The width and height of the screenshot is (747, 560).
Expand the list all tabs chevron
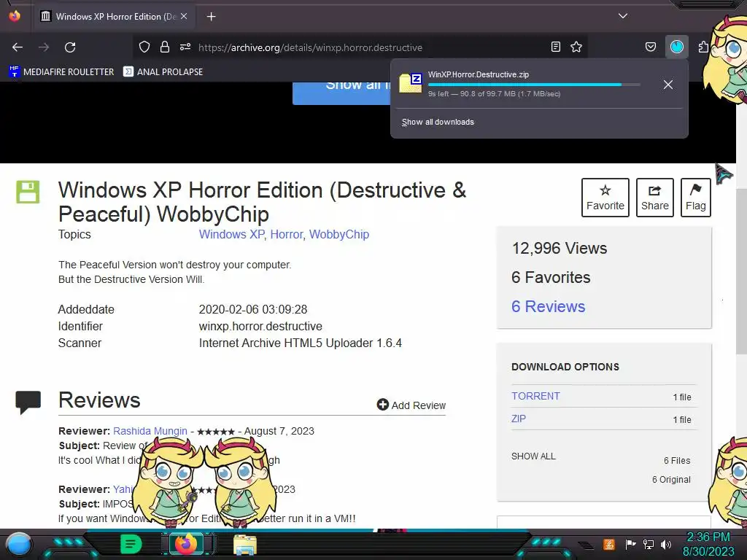click(623, 16)
